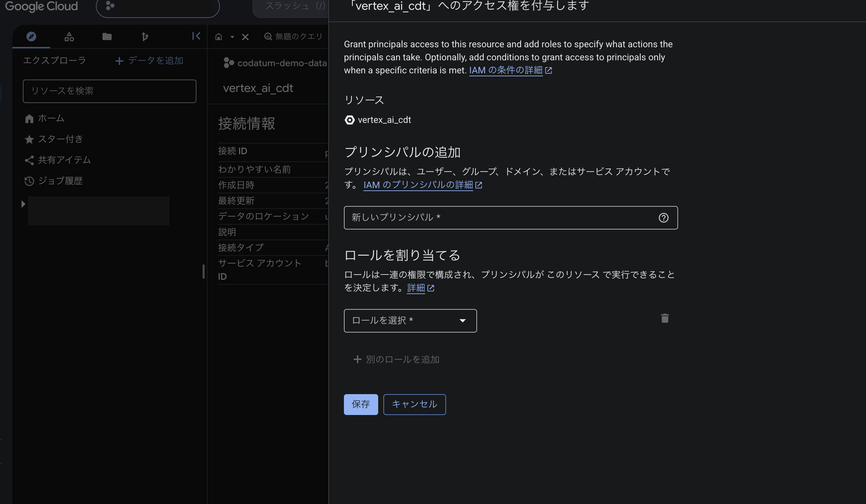Open 共有アイテム in explorer
Image resolution: width=866 pixels, height=504 pixels.
pos(58,160)
